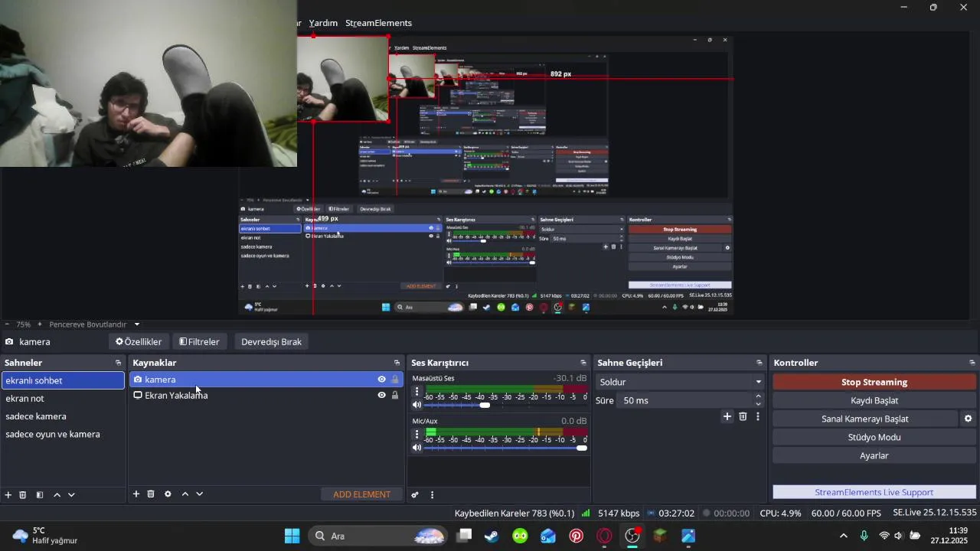Remove scene transition with trash icon
980x551 pixels.
pyautogui.click(x=743, y=416)
